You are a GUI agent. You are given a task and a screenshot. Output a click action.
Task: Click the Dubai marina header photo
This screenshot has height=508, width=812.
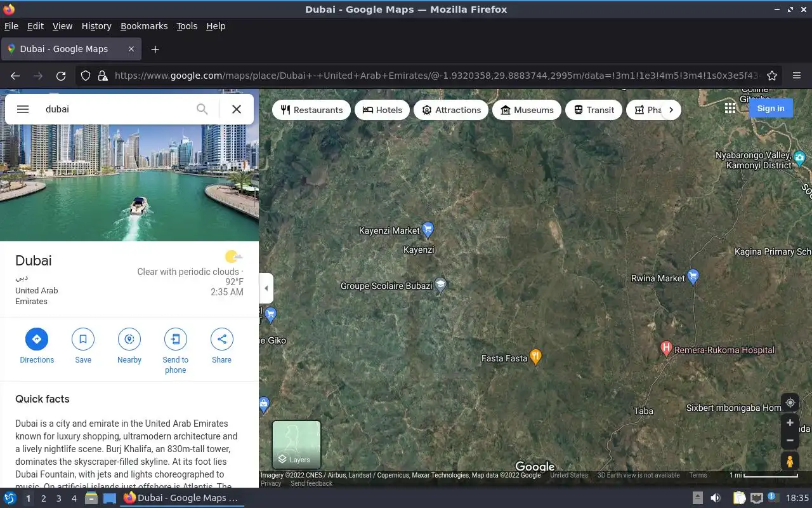click(129, 183)
